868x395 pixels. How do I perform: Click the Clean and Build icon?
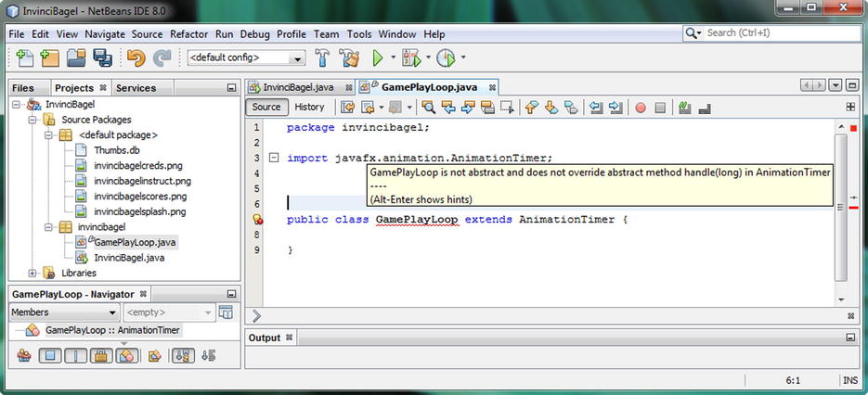point(349,57)
